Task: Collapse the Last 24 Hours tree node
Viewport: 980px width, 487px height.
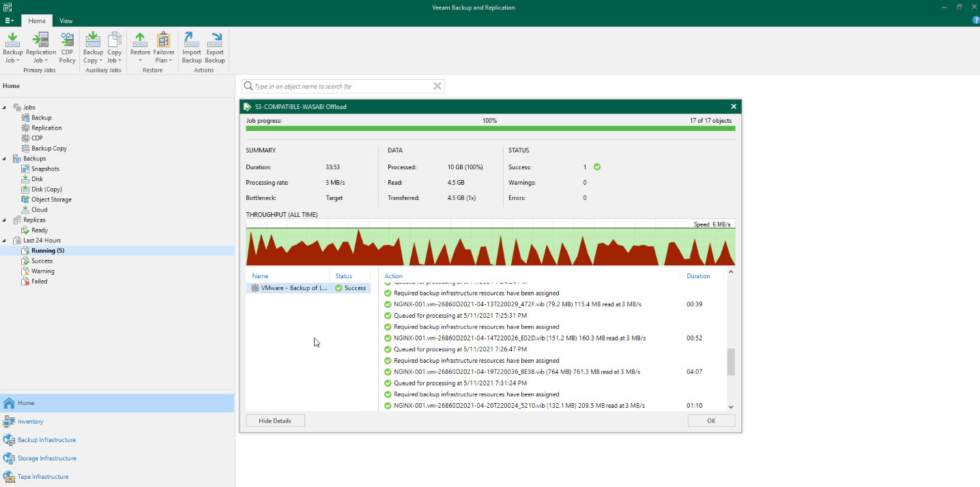Action: [x=4, y=241]
